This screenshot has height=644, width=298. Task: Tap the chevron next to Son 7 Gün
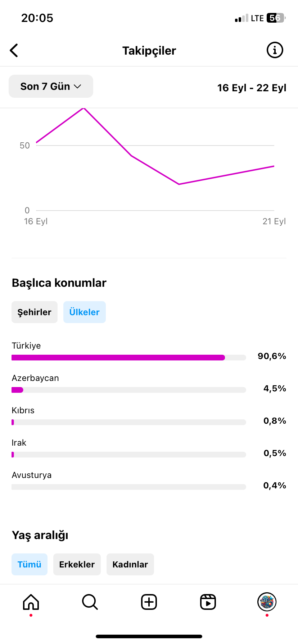coord(77,87)
